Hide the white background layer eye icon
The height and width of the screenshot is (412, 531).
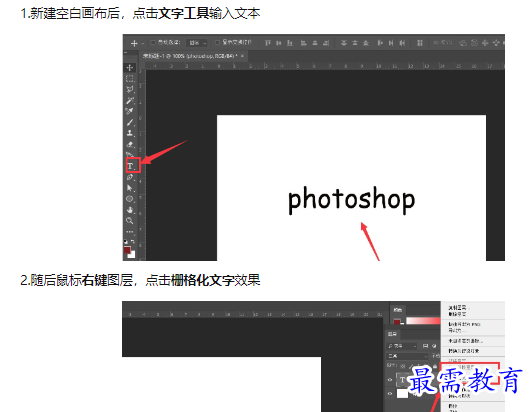coord(390,394)
